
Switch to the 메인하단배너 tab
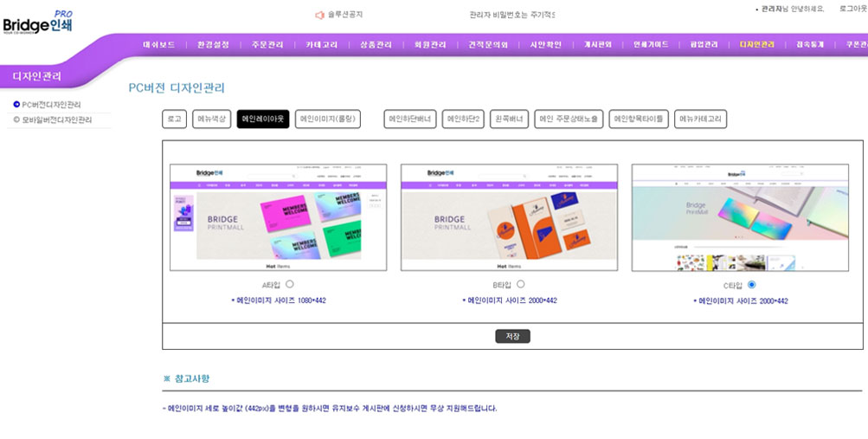point(410,119)
